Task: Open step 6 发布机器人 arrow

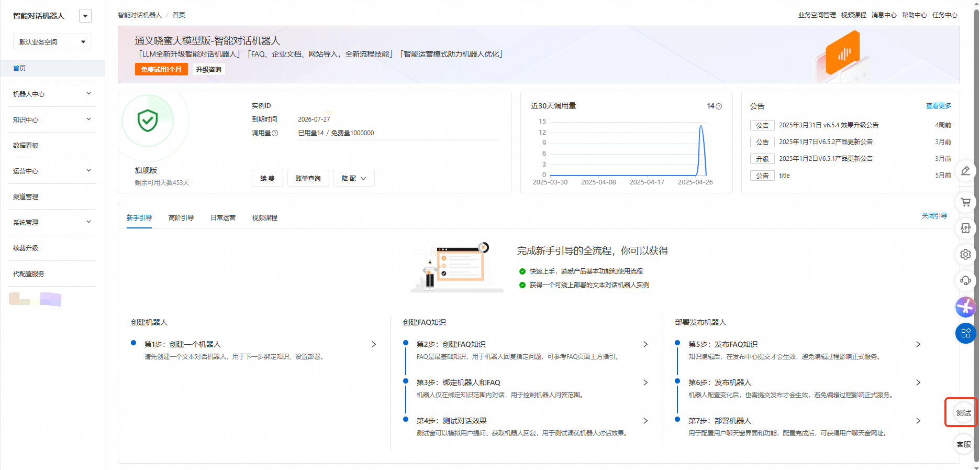Action: [x=918, y=382]
